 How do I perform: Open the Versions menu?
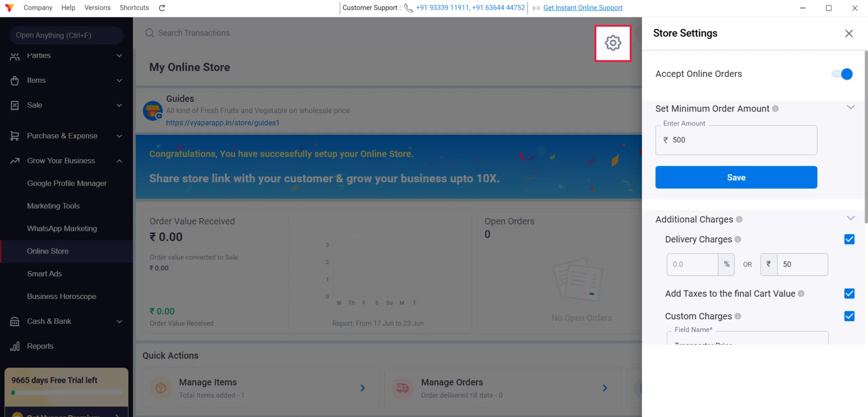(x=97, y=7)
